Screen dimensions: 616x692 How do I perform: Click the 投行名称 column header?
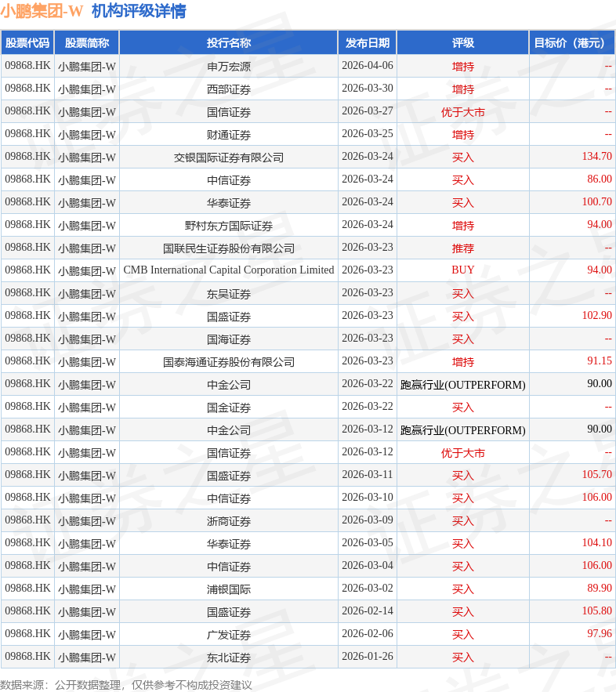229,43
